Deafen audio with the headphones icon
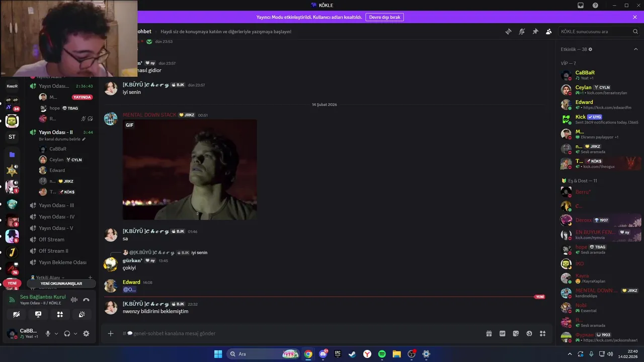Screen dimensions: 644x362 point(67,333)
